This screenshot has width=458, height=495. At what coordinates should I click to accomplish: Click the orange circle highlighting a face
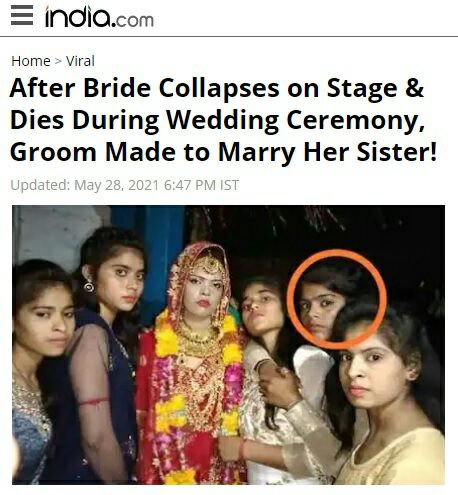pyautogui.click(x=337, y=299)
